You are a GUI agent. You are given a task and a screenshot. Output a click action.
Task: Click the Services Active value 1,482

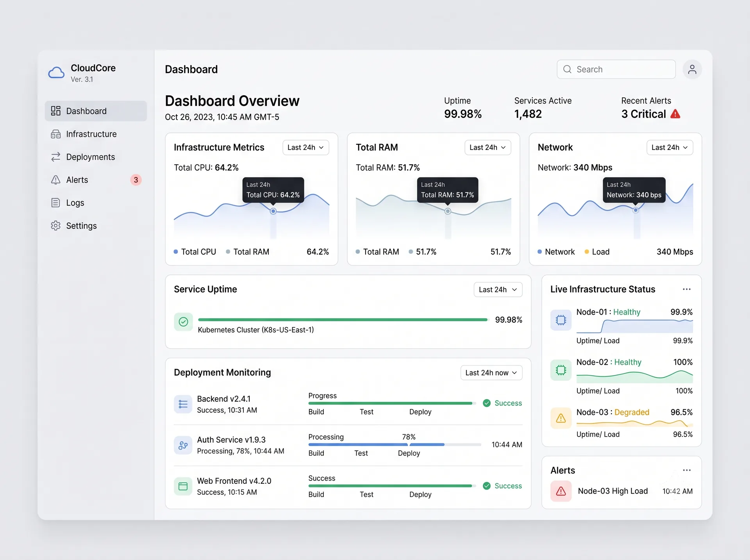point(528,114)
